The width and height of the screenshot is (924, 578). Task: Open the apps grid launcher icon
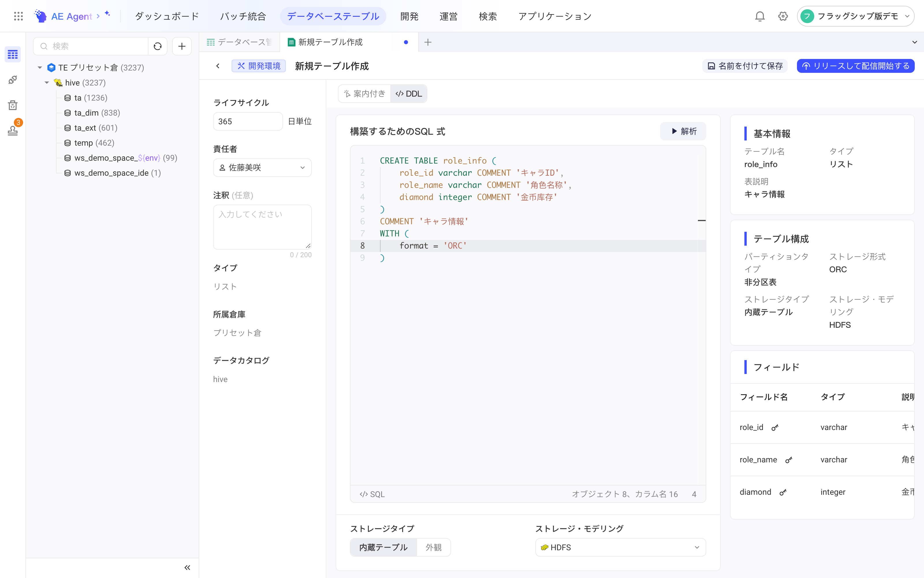18,16
